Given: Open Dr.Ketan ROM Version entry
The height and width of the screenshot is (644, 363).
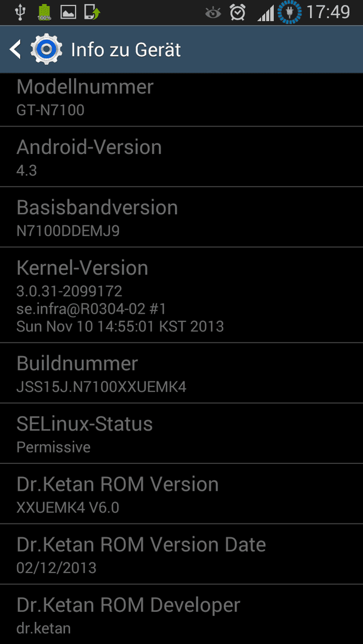Looking at the screenshot, I should [x=181, y=493].
